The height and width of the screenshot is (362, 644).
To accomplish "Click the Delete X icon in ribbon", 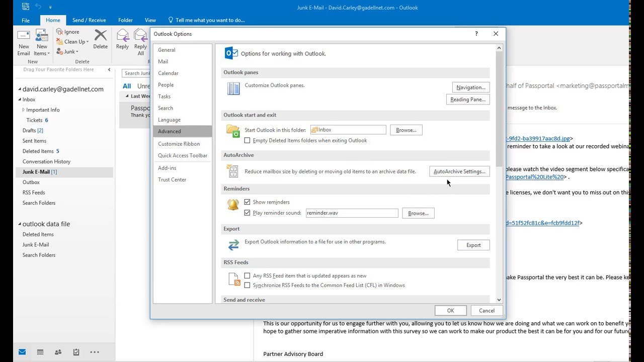I will point(101,35).
